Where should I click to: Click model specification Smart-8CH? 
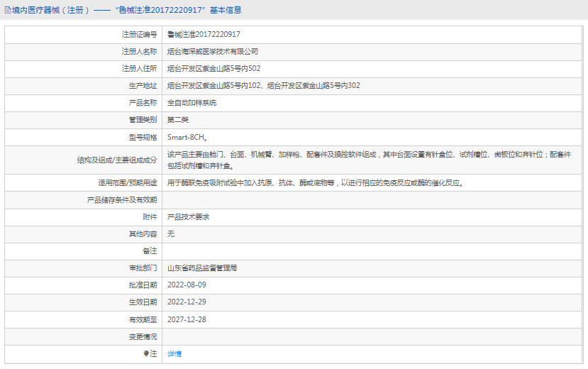click(187, 137)
